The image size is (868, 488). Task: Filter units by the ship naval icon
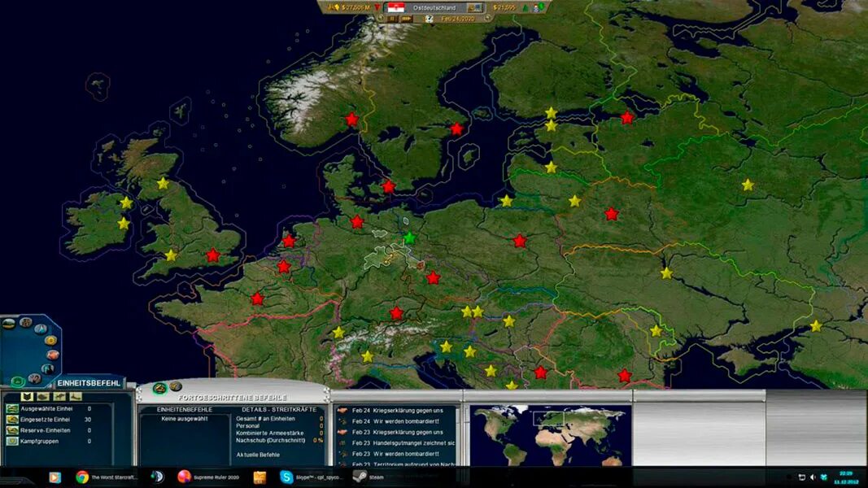[x=76, y=397]
